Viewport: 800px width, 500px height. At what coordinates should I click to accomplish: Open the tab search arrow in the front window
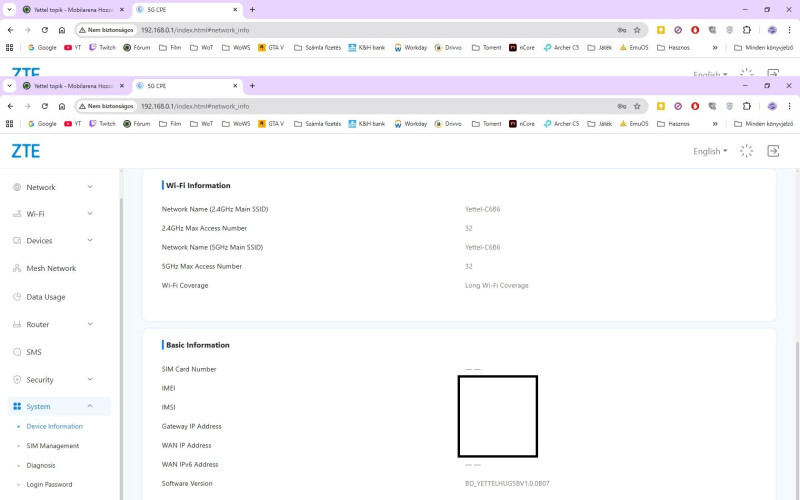click(x=9, y=86)
